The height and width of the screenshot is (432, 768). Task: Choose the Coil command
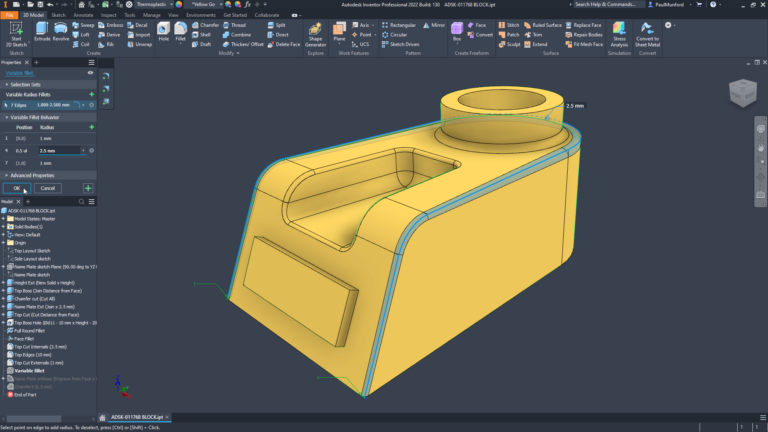pyautogui.click(x=81, y=44)
